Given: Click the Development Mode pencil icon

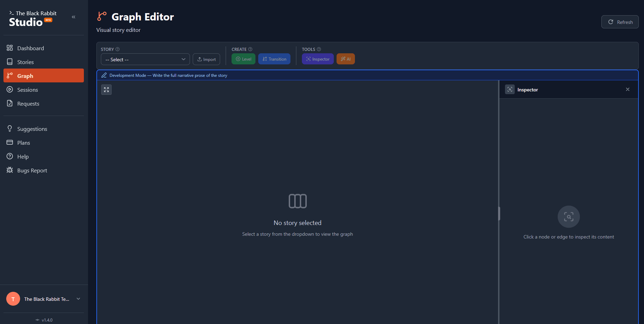Looking at the screenshot, I should (x=104, y=75).
